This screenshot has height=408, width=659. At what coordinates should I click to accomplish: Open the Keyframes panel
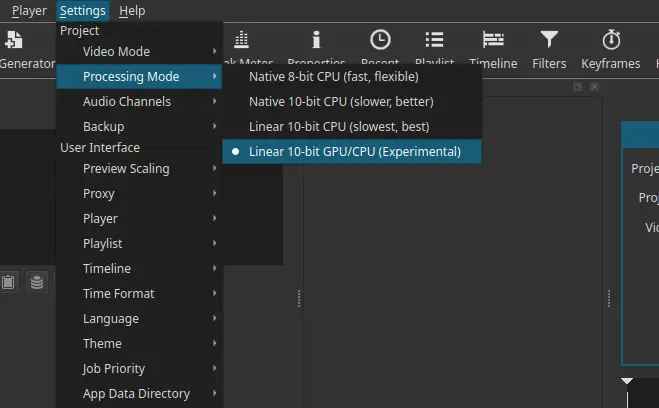pyautogui.click(x=610, y=48)
